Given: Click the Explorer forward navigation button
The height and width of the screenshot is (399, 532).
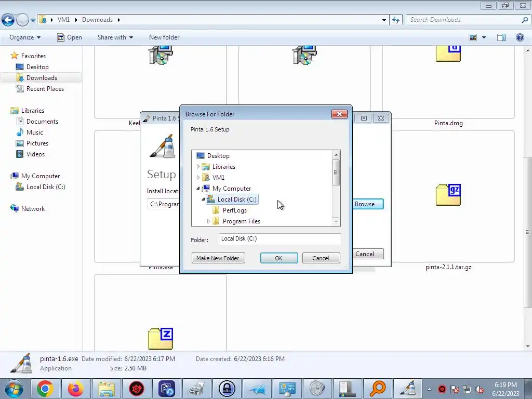Looking at the screenshot, I should (x=22, y=20).
